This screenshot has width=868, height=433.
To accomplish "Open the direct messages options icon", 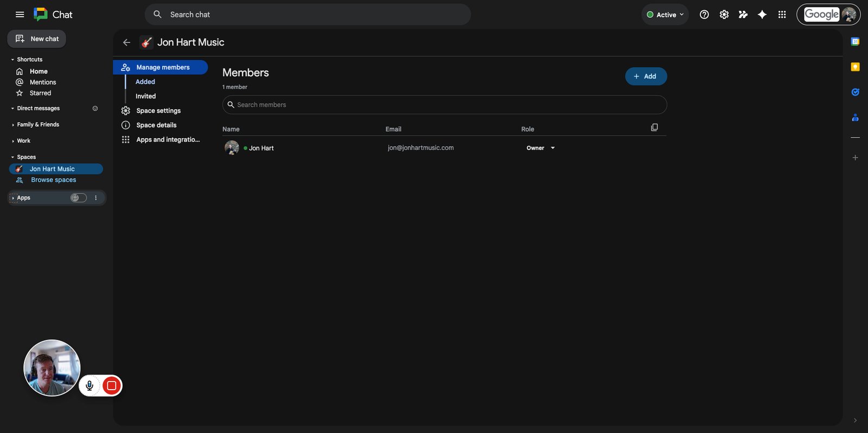I will point(95,108).
